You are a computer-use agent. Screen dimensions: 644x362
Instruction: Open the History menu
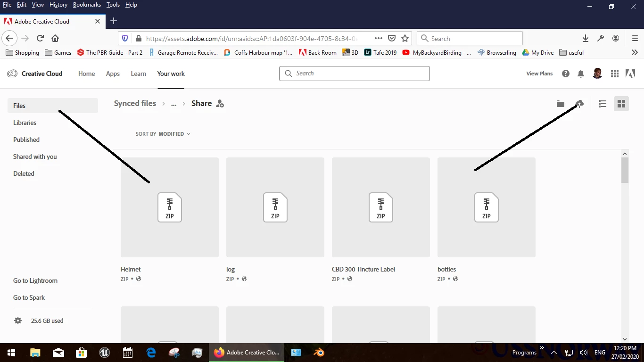[58, 5]
